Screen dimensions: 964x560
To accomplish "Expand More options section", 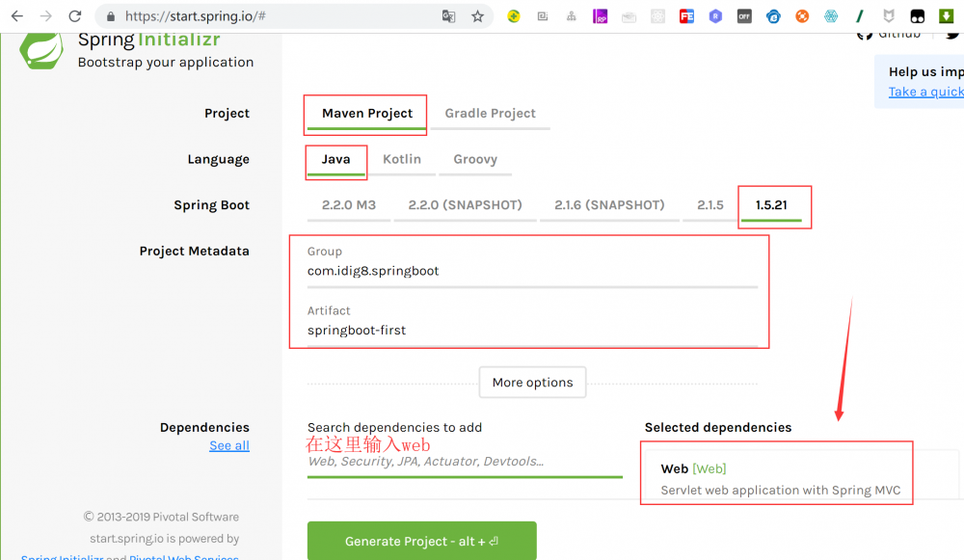I will pyautogui.click(x=532, y=383).
